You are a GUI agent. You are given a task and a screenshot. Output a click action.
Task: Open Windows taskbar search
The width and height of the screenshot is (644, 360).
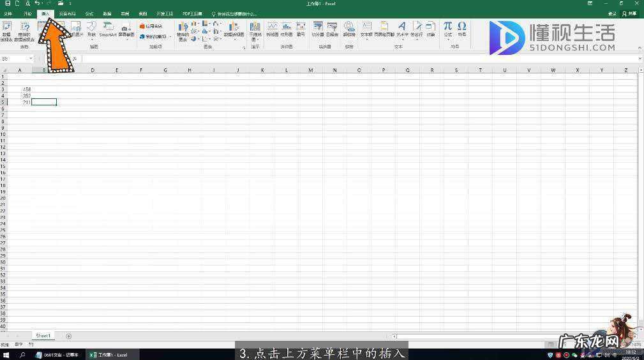tap(22, 355)
